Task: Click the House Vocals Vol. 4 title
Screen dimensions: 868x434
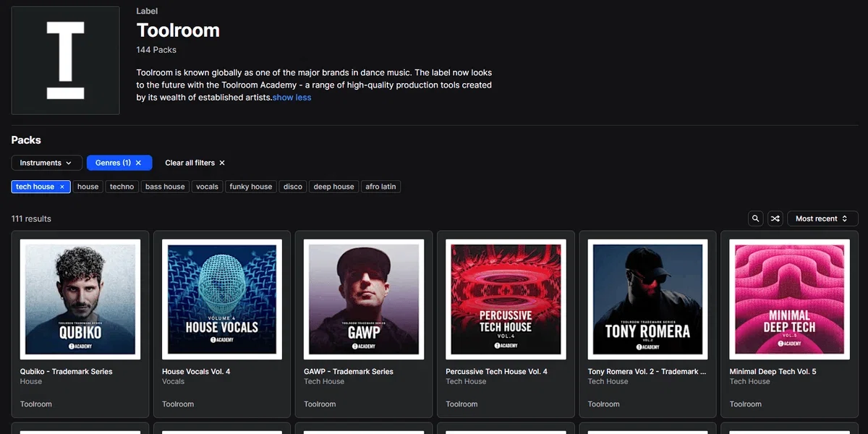Action: pos(196,372)
